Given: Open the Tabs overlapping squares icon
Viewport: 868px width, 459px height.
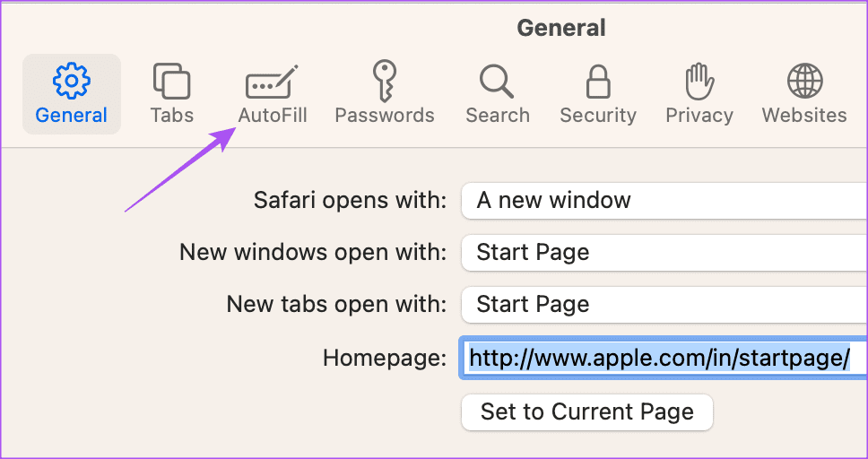Looking at the screenshot, I should coord(171,81).
